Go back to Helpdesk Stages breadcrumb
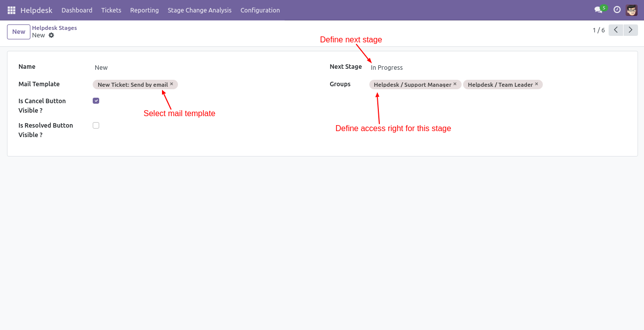Image resolution: width=644 pixels, height=330 pixels. click(54, 28)
